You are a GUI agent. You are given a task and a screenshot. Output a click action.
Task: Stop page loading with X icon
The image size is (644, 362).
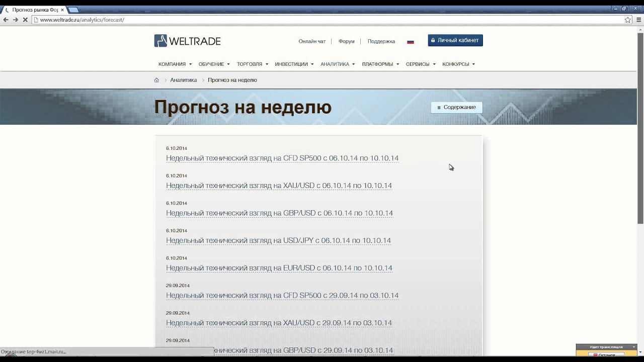25,20
